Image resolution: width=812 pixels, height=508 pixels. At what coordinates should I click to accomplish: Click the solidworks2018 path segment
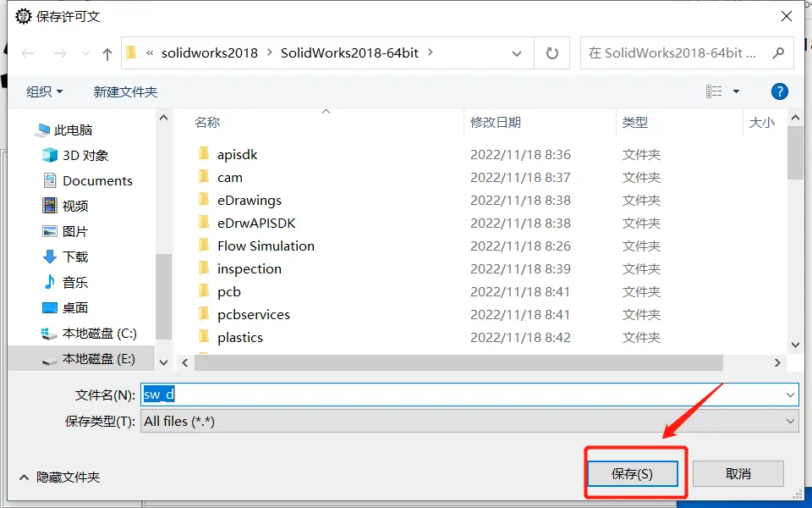coord(210,52)
